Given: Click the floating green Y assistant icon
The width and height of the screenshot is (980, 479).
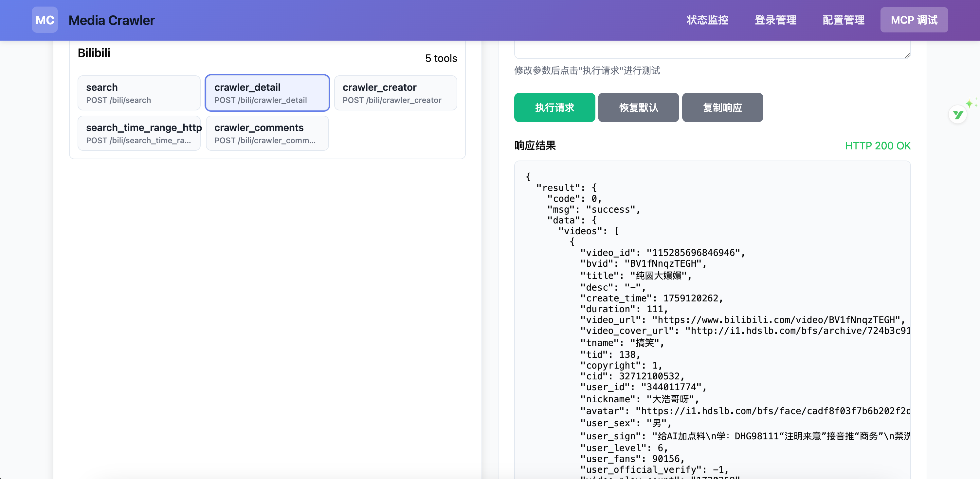Looking at the screenshot, I should [957, 115].
